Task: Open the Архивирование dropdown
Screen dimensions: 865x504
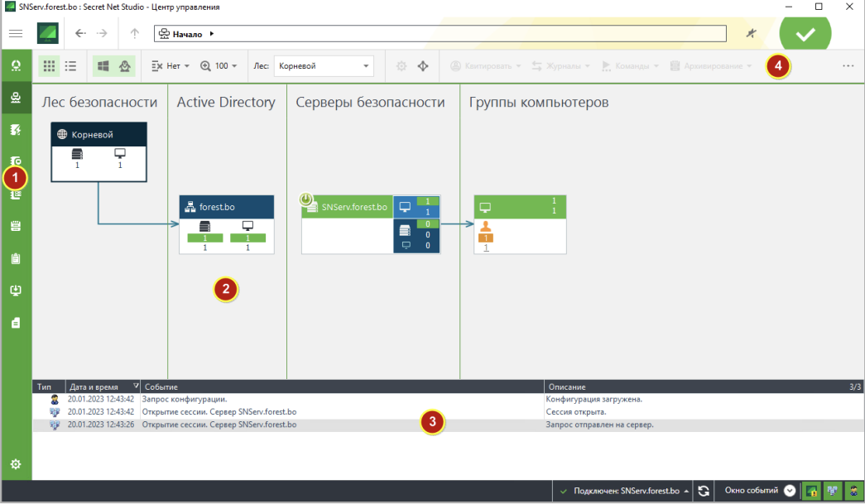Action: (x=711, y=66)
